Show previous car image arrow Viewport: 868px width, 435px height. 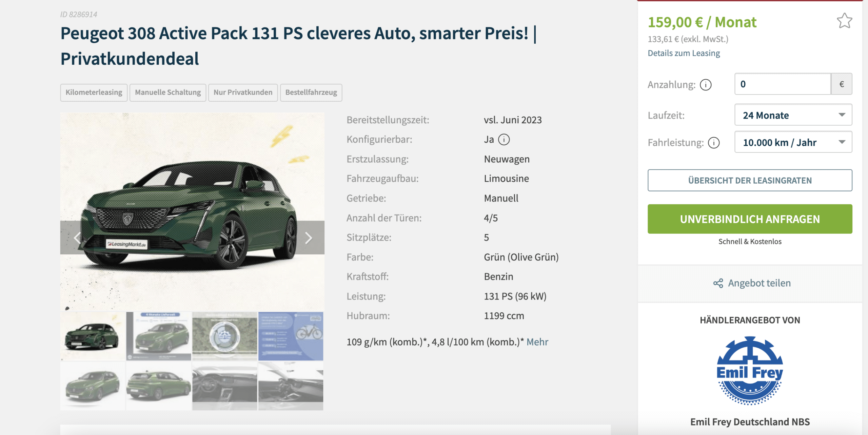[x=77, y=238]
